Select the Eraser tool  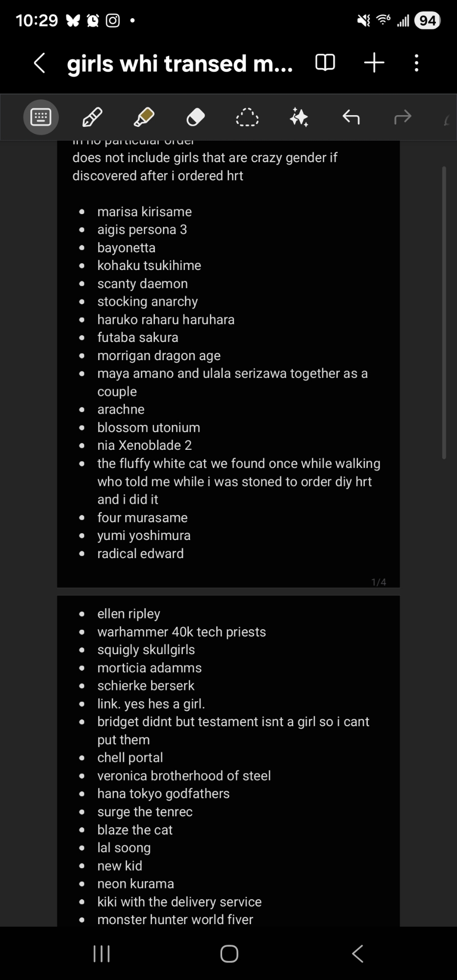(196, 117)
